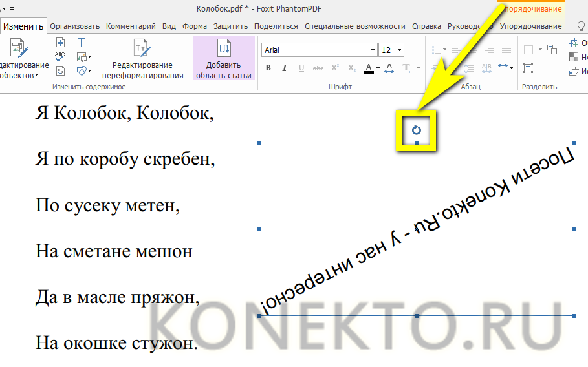Click Редактирование переформатирования icon
This screenshot has height=367, width=588.
141,48
